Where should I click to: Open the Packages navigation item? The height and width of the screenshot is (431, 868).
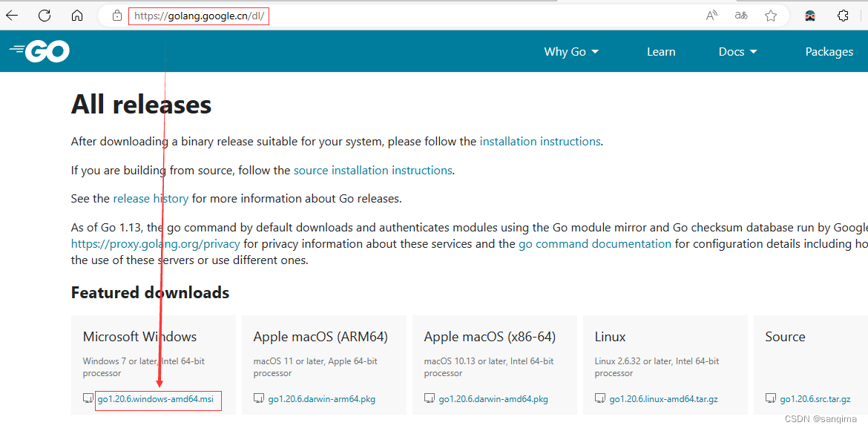click(829, 51)
